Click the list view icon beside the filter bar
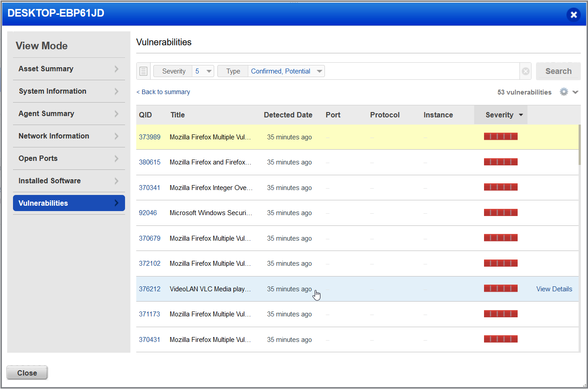This screenshot has height=389, width=588. click(x=143, y=71)
